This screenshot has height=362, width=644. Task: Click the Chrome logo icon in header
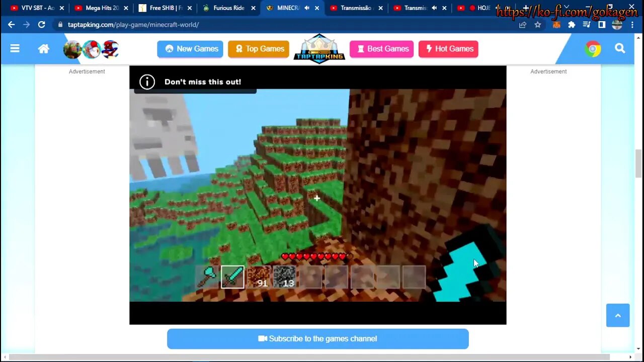click(593, 49)
